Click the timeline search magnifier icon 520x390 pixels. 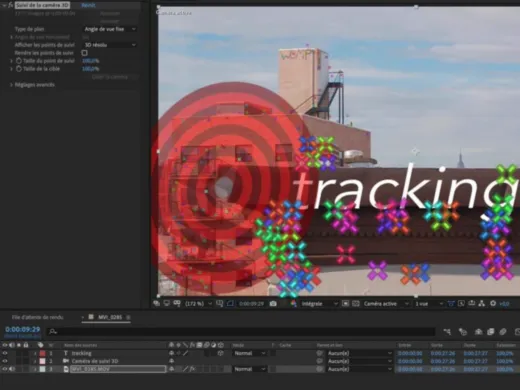53,331
